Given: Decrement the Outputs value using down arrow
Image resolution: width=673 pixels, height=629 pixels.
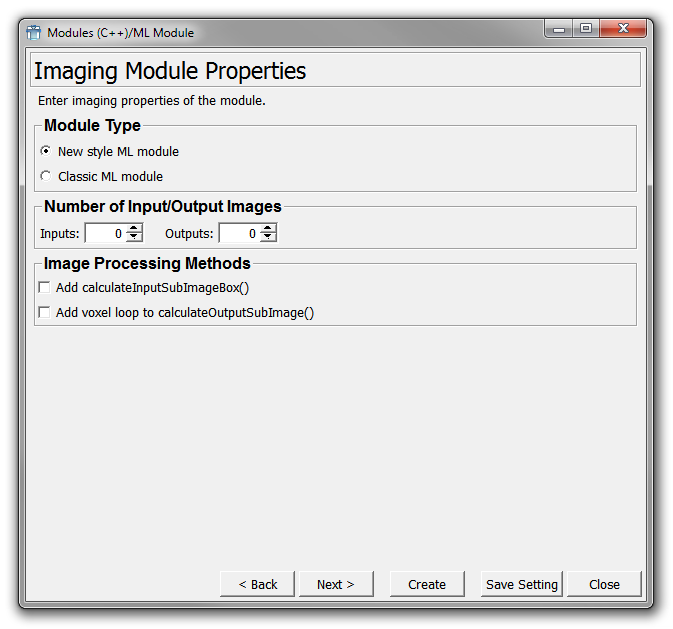Looking at the screenshot, I should (x=268, y=238).
